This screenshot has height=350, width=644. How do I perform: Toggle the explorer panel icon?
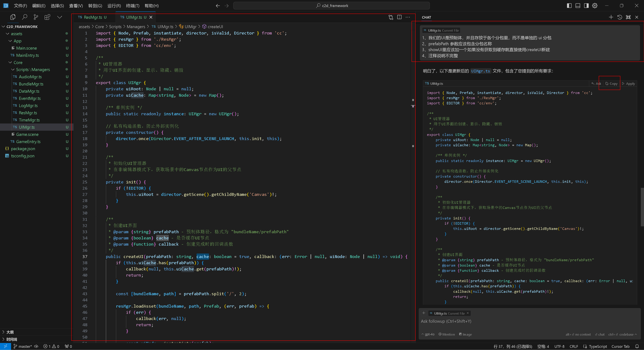click(x=13, y=17)
